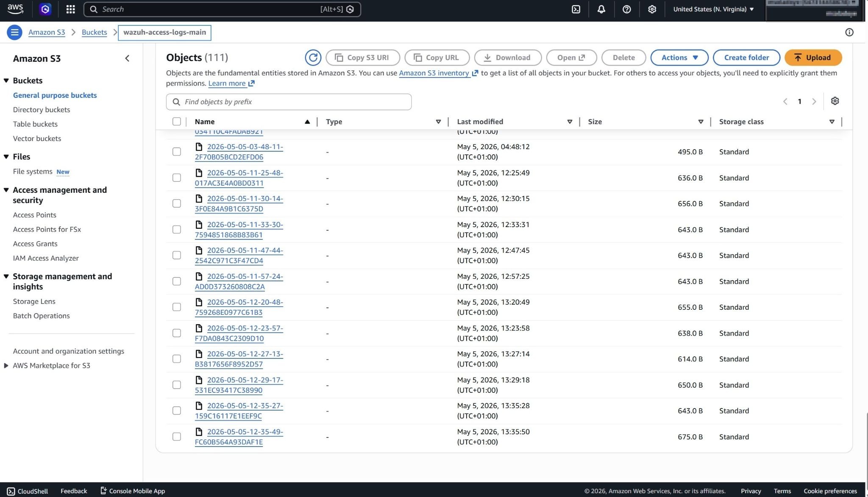Collapse the Files section
Screen dimensions: 868x497
coord(6,157)
